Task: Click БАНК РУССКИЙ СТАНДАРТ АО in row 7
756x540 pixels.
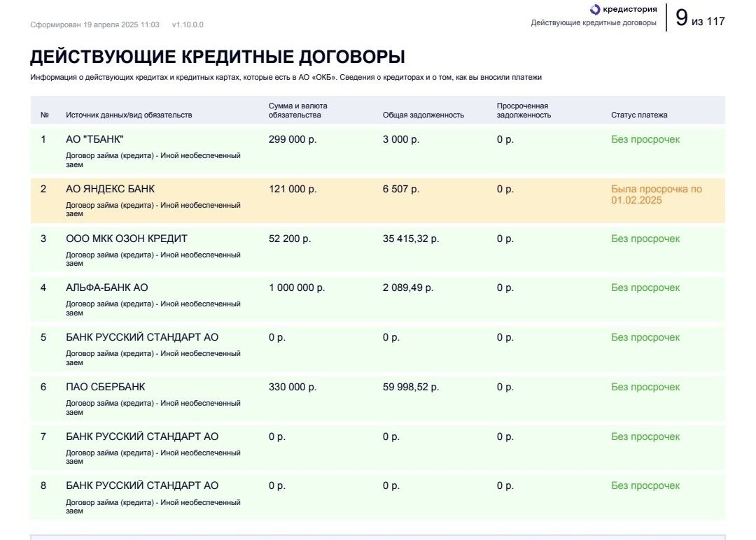Action: coord(141,436)
